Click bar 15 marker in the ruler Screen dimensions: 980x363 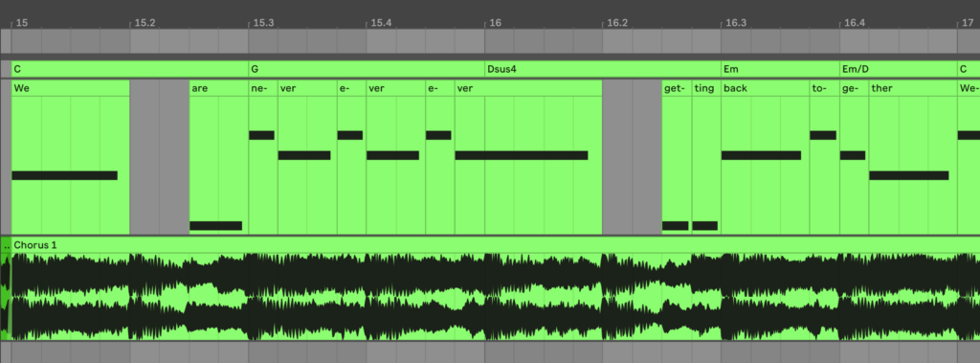tap(22, 23)
